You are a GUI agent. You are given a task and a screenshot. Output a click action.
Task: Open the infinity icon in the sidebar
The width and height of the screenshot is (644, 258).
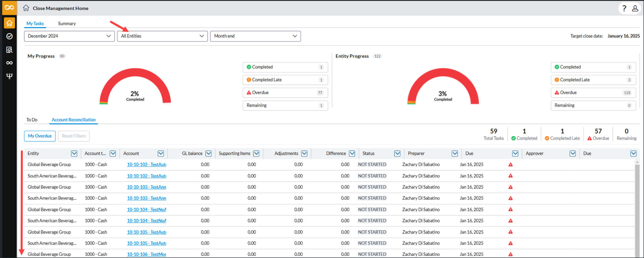[x=9, y=63]
